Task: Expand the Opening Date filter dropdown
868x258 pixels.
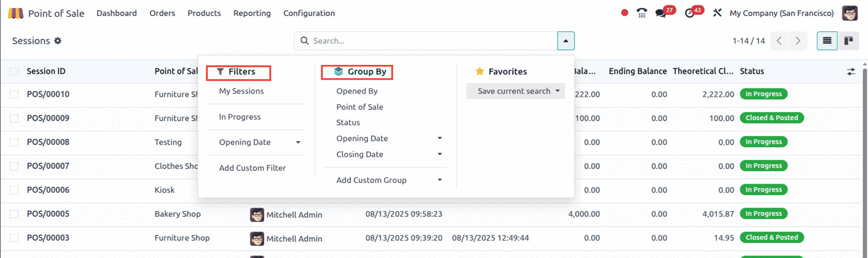Action: [x=298, y=143]
